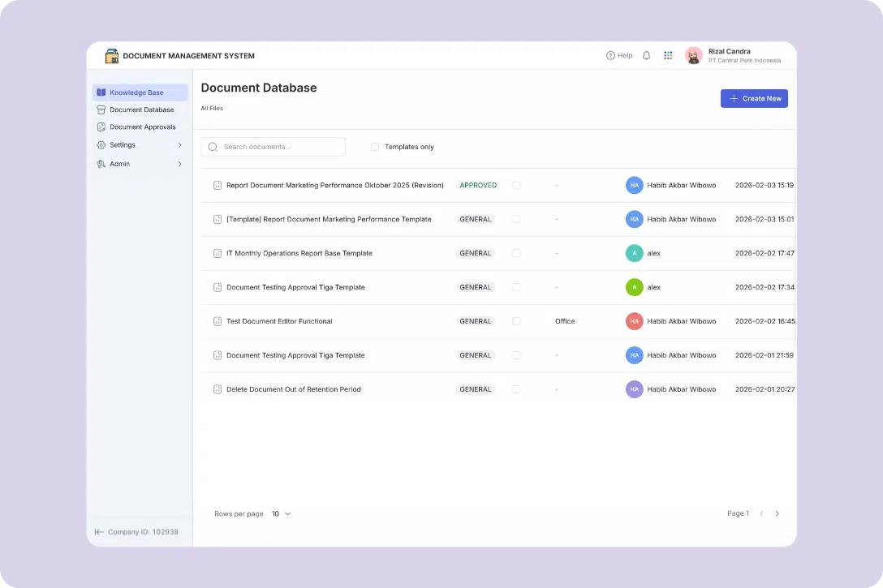Image resolution: width=883 pixels, height=588 pixels.
Task: Select the Knowledge Base book icon
Action: [101, 92]
